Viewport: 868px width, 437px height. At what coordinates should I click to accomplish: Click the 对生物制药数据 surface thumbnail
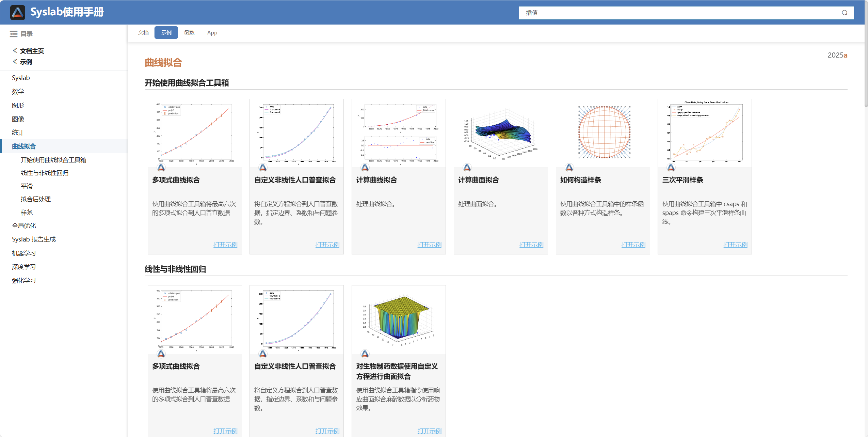coord(399,321)
